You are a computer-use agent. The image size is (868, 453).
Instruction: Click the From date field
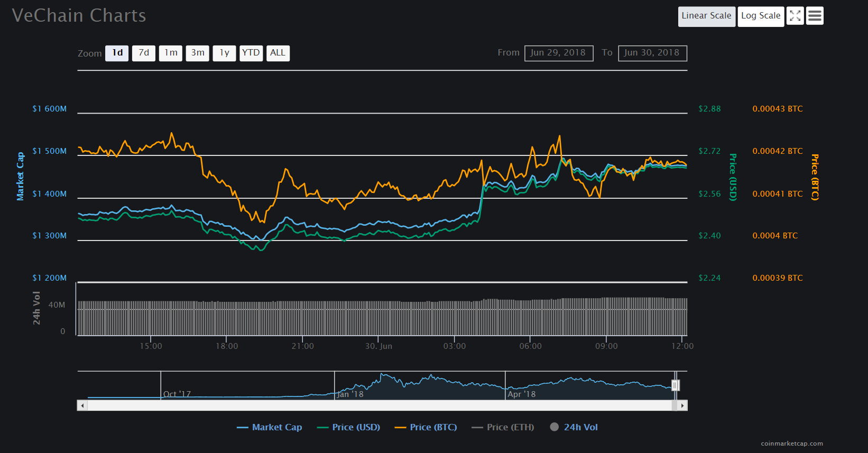(559, 53)
